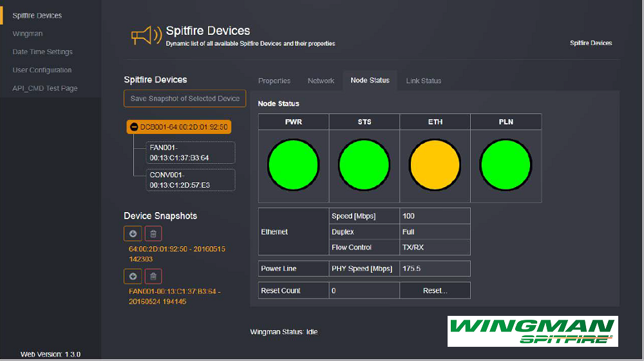Click the Wingman Status: Idle text
This screenshot has width=644, height=361.
(x=284, y=332)
